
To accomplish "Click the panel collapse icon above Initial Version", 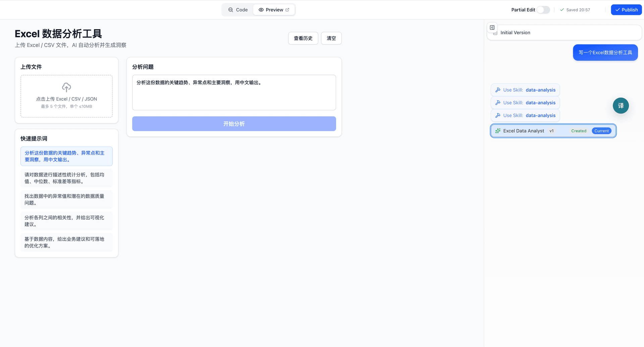I will click(x=492, y=28).
